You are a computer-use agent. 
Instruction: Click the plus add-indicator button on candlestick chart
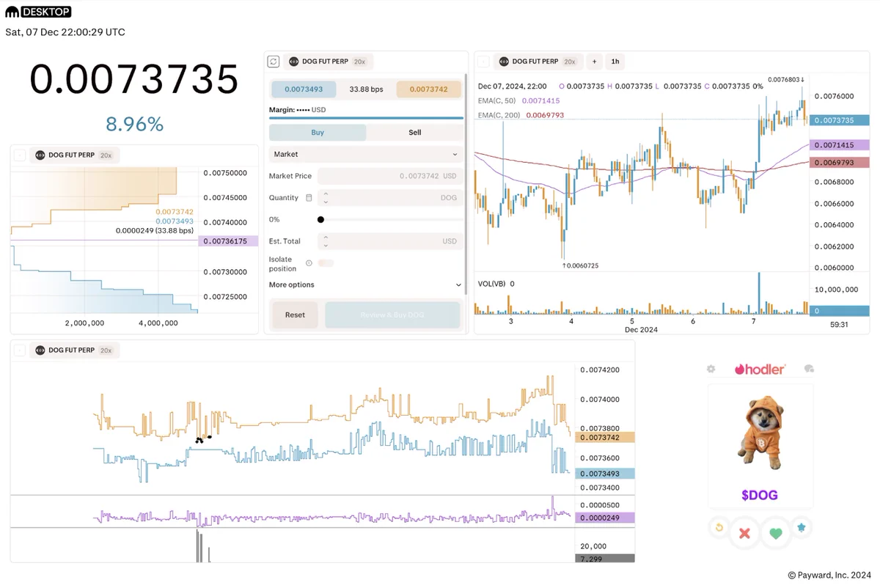[595, 62]
